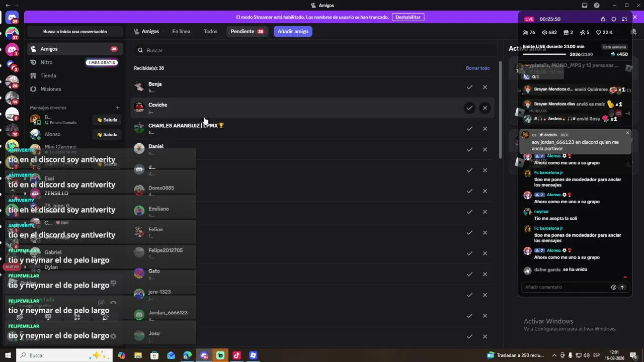The image size is (644, 362).
Task: Click Saluda button next to user B...
Action: (x=107, y=120)
